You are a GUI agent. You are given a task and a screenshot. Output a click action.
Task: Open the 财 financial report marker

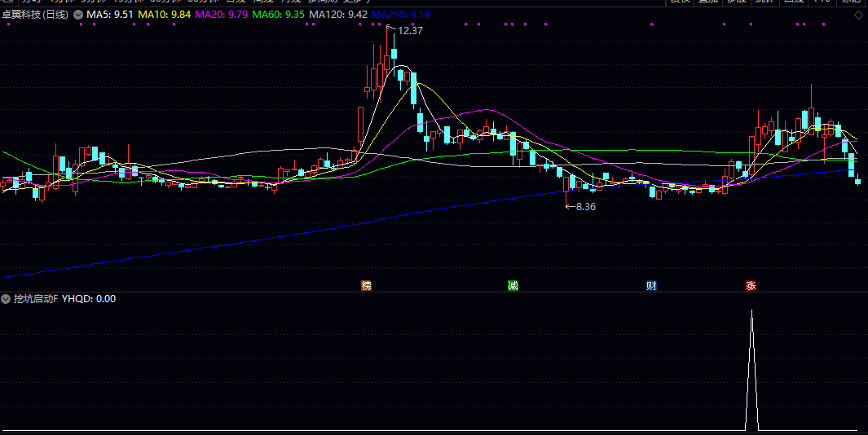point(651,286)
